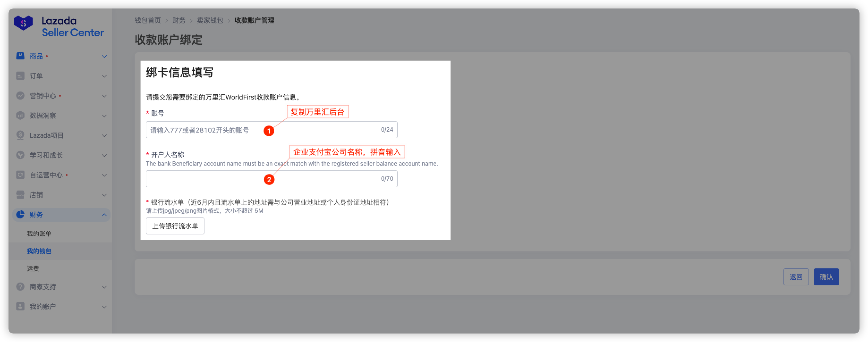Go to 卖家钱包 in the breadcrumb
This screenshot has height=342, width=868.
pos(210,21)
